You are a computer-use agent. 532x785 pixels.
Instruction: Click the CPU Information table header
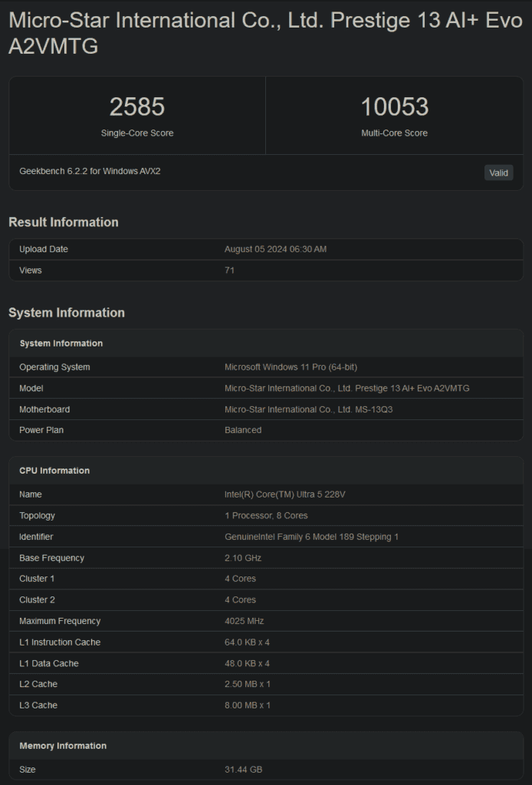54,471
